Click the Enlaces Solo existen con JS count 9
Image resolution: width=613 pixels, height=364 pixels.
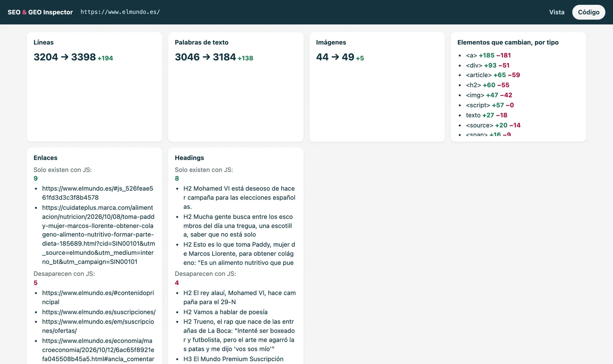[36, 179]
